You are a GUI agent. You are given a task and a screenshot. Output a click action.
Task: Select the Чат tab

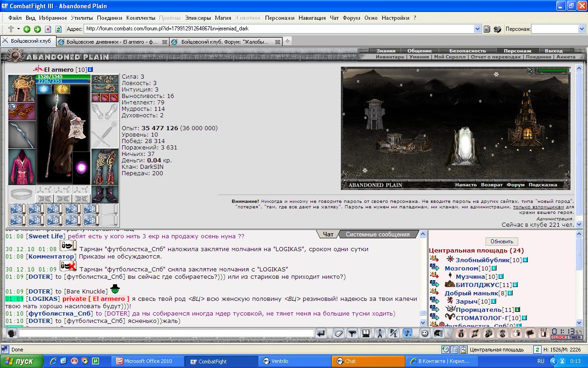(328, 234)
